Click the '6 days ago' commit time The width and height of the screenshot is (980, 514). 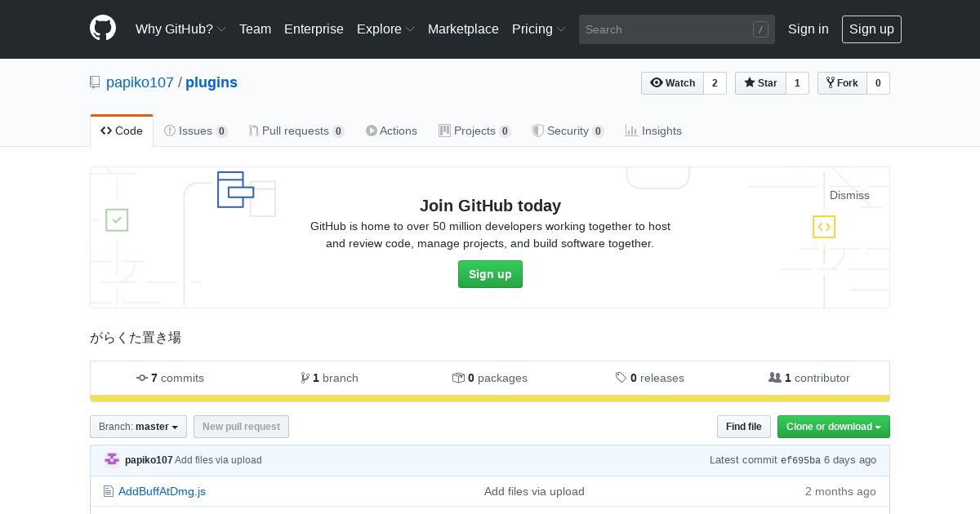click(850, 460)
